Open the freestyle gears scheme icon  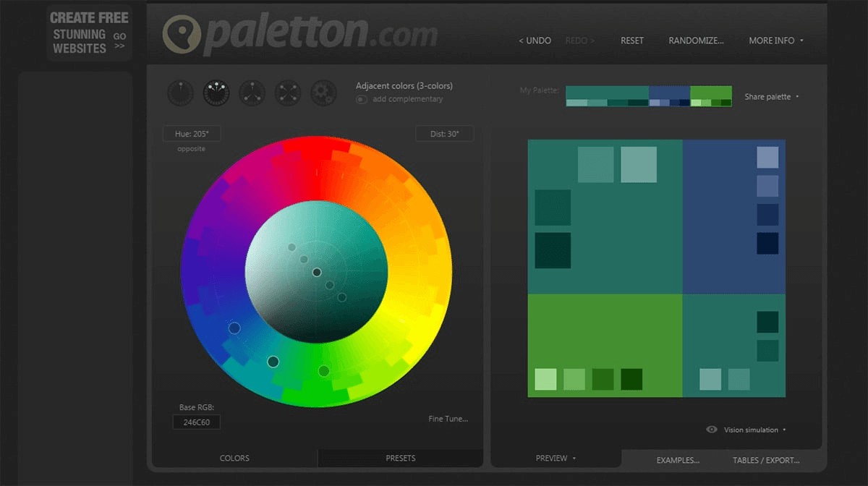(x=323, y=93)
